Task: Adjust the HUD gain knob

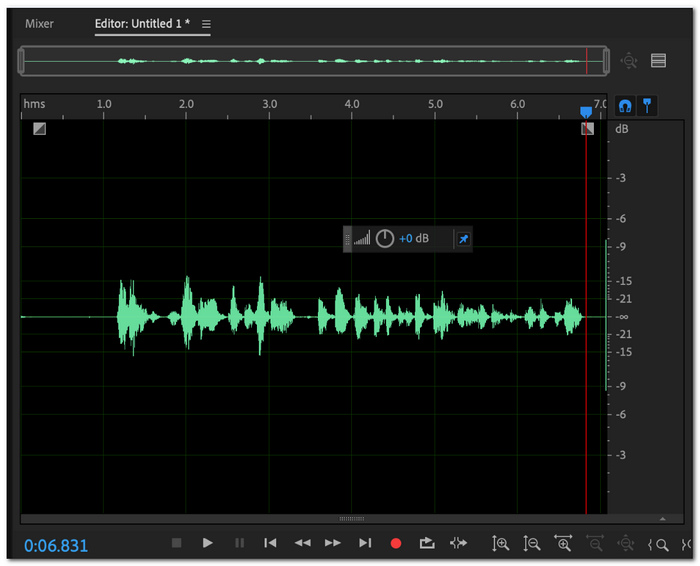Action: tap(384, 239)
